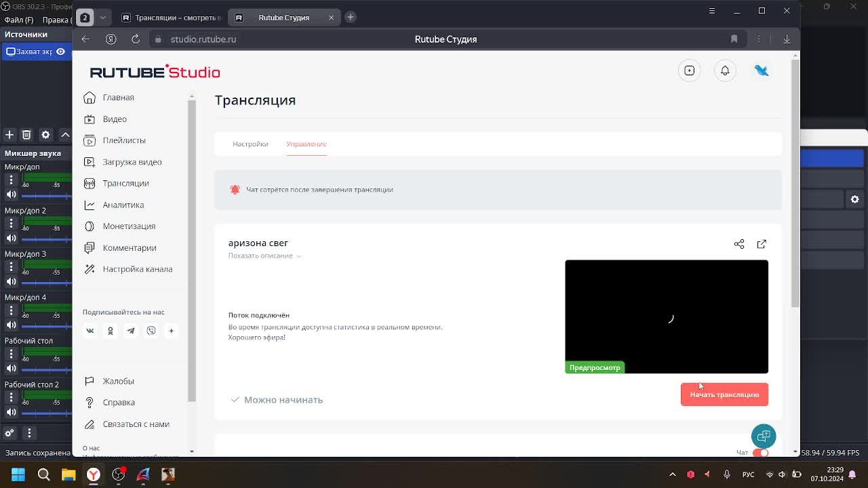Open Микр/доп 3 three-dot options menu
868x488 pixels.
coord(11,266)
